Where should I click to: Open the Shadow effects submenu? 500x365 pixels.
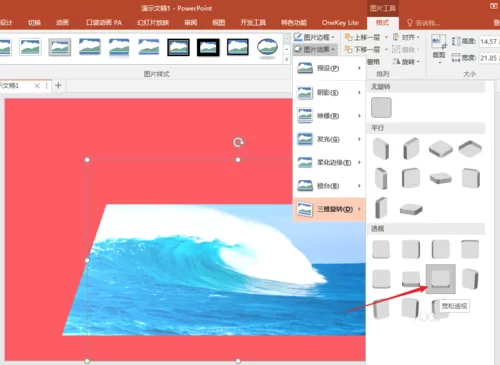(x=329, y=92)
